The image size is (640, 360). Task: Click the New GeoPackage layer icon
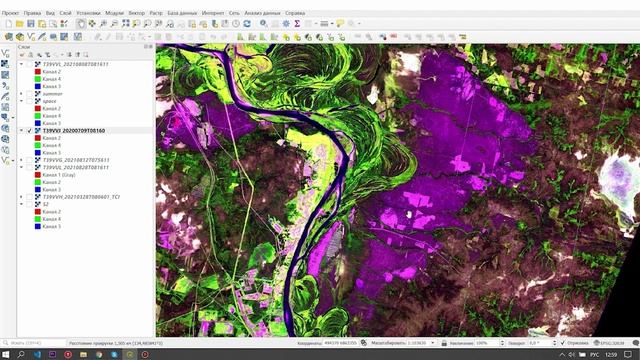tap(20, 37)
